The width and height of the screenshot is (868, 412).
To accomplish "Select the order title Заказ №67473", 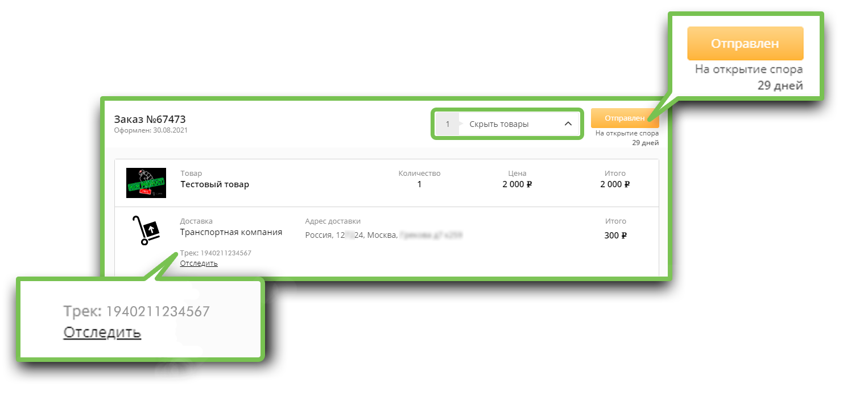I will (150, 120).
